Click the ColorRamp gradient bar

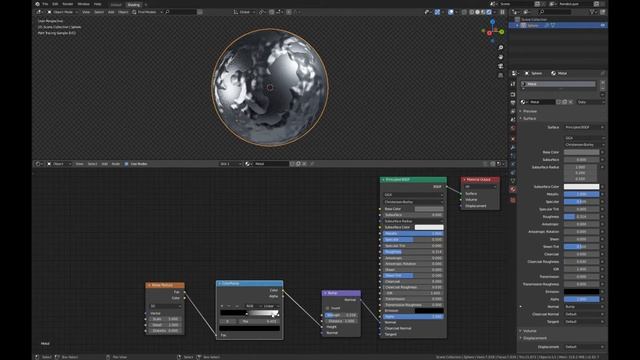pyautogui.click(x=250, y=313)
